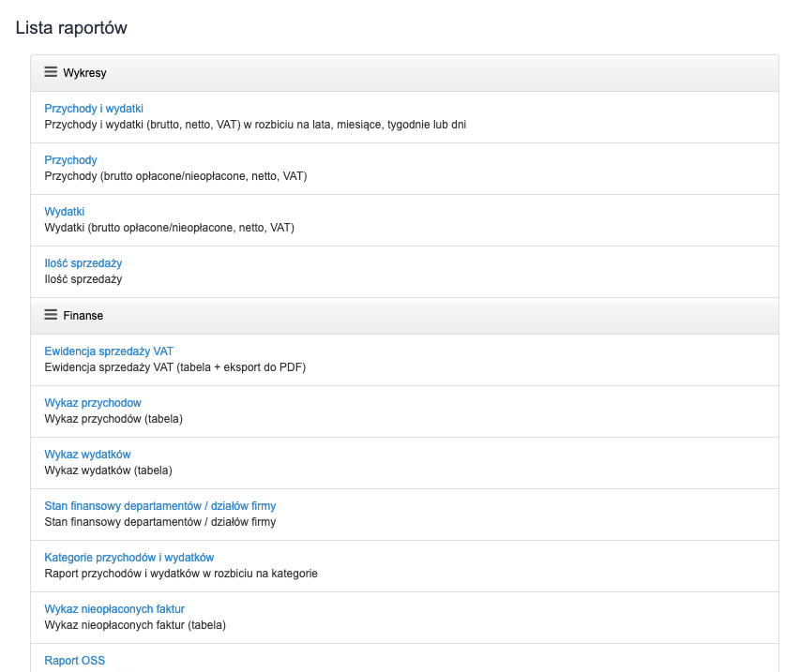Open the Wykaz wydatków report link

coord(87,455)
